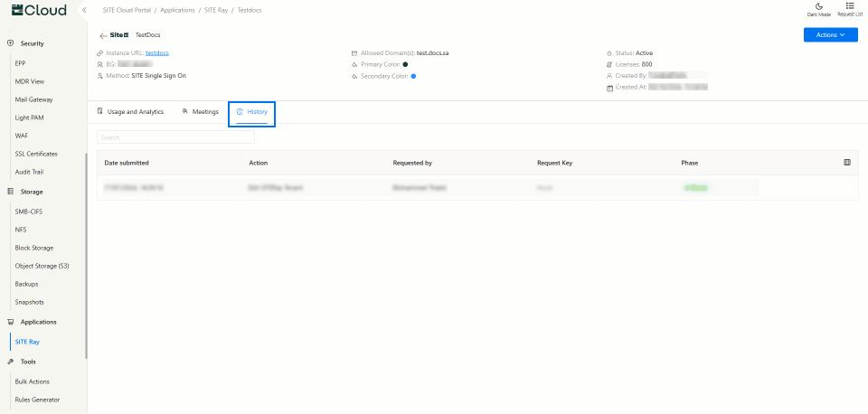The width and height of the screenshot is (868, 414).
Task: Expand the Storage section in sidebar
Action: [x=32, y=192]
